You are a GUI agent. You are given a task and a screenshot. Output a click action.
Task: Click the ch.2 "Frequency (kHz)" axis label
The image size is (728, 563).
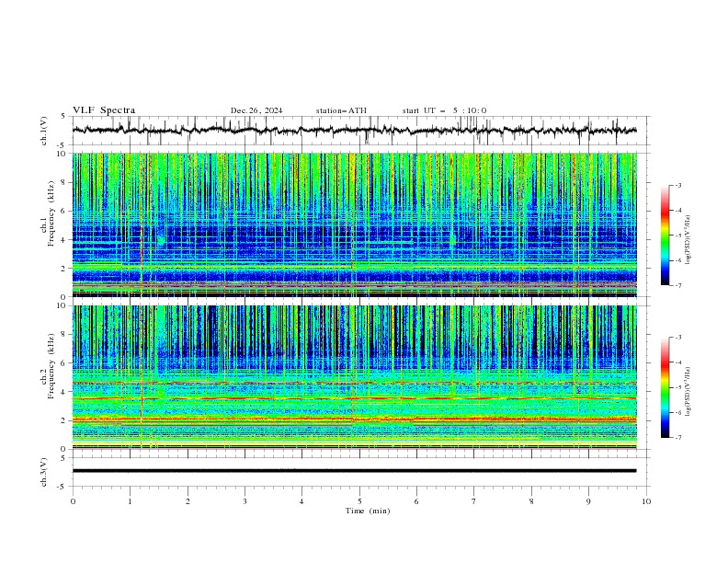pyautogui.click(x=51, y=366)
